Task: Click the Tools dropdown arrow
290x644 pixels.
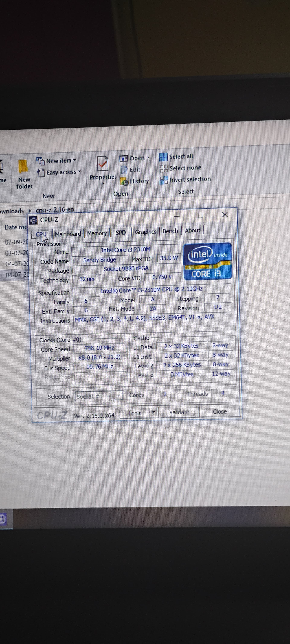Action: coord(154,412)
